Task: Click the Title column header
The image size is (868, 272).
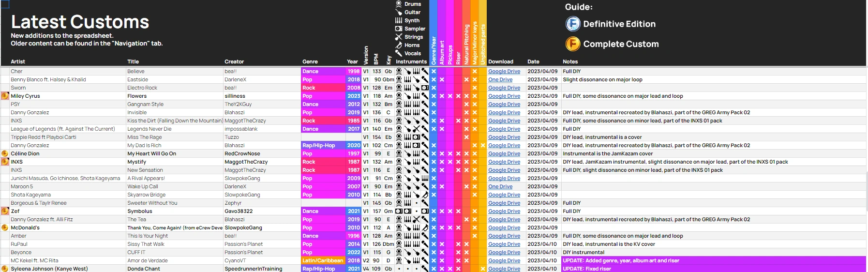Action: pos(133,61)
